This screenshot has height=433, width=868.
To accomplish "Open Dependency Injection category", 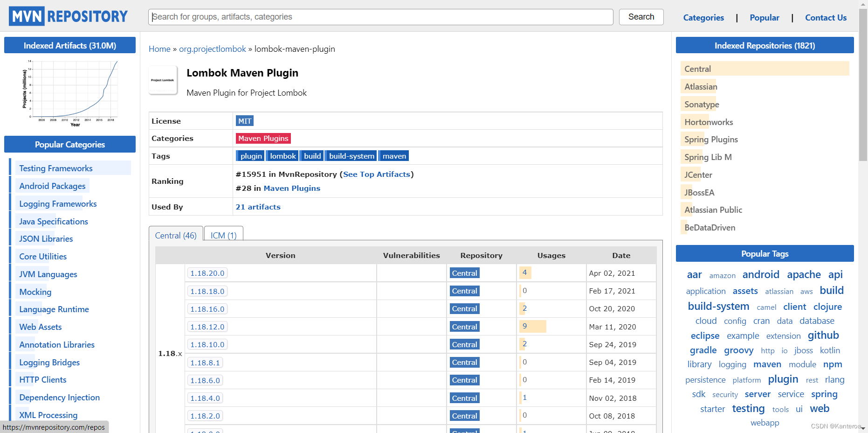I will tap(60, 398).
